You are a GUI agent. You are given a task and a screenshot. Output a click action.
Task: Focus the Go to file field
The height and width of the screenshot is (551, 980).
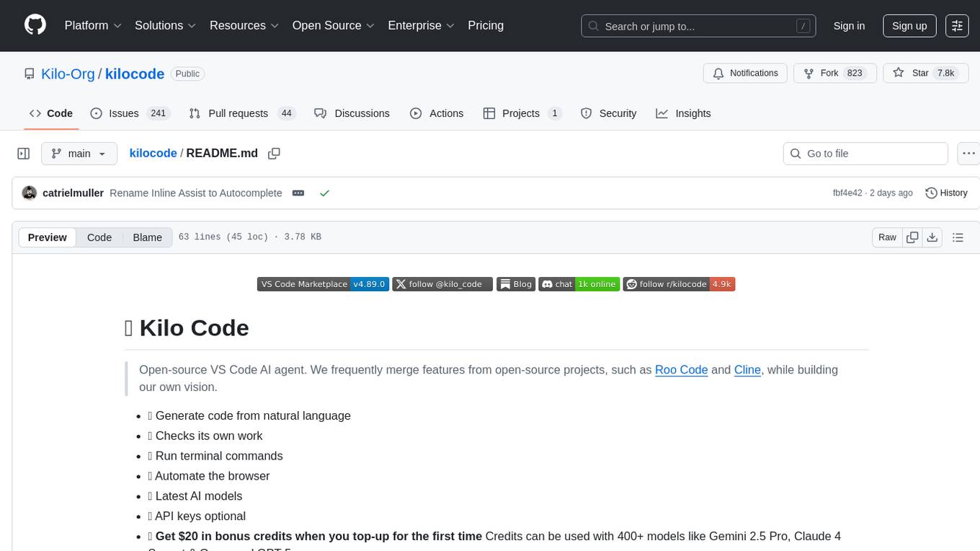(865, 154)
